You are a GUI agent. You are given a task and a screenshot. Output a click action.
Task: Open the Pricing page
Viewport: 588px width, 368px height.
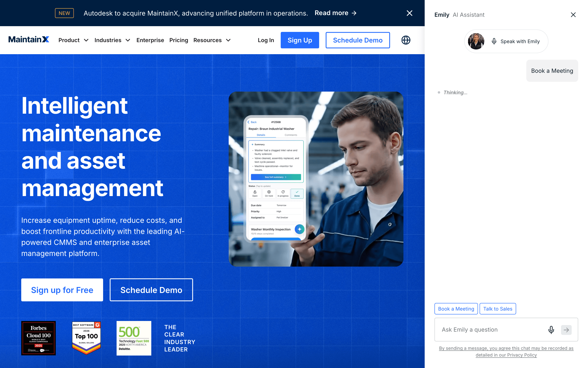(179, 40)
